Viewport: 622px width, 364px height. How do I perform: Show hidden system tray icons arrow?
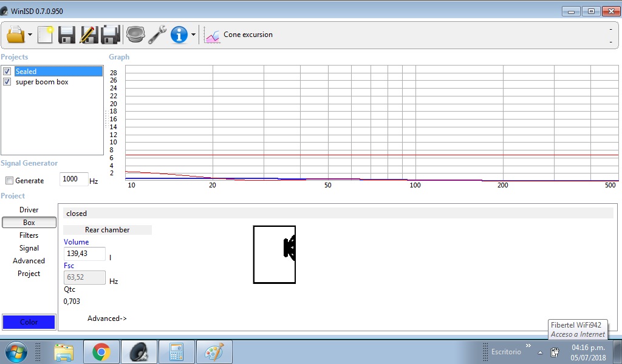(x=540, y=352)
